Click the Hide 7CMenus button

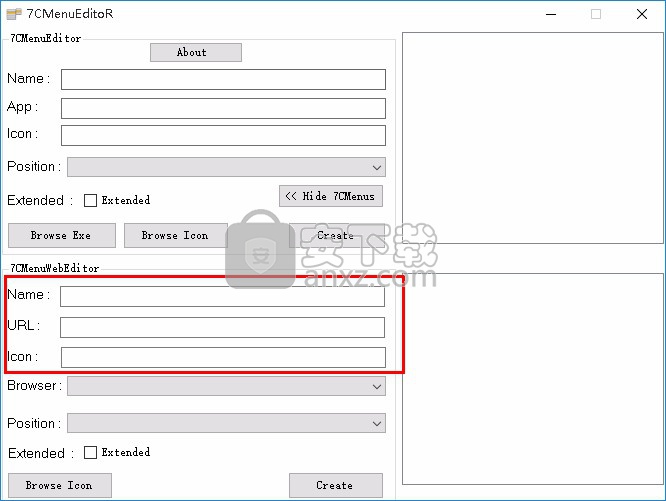coord(331,196)
